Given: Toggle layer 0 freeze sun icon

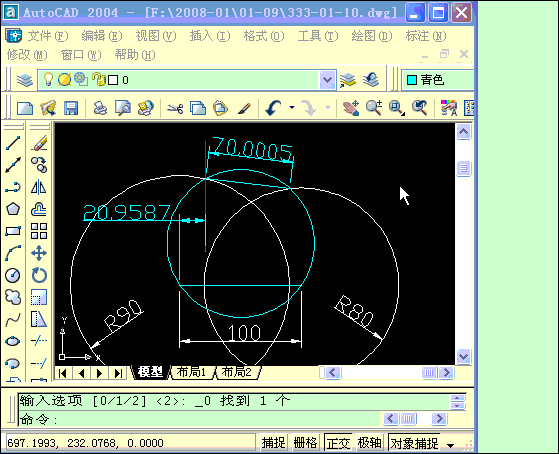Looking at the screenshot, I should point(65,80).
